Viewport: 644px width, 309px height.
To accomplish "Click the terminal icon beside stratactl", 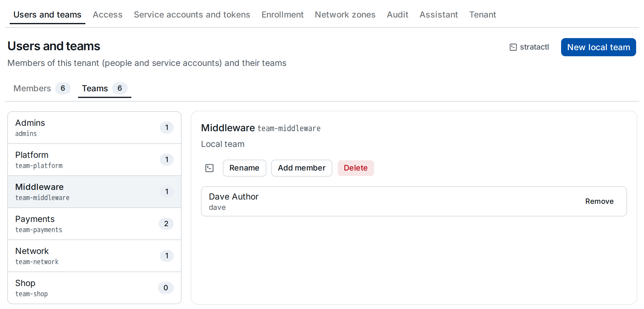I will [513, 47].
